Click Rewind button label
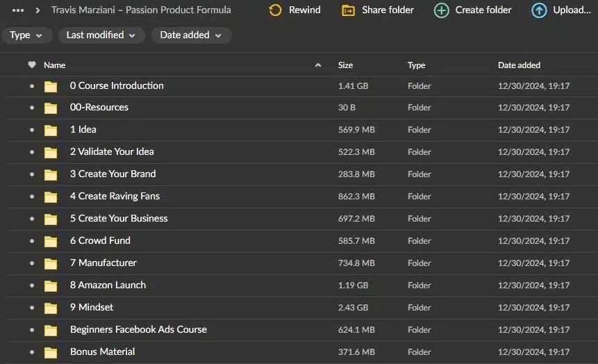Viewport: 598px width, 364px height. [x=305, y=10]
